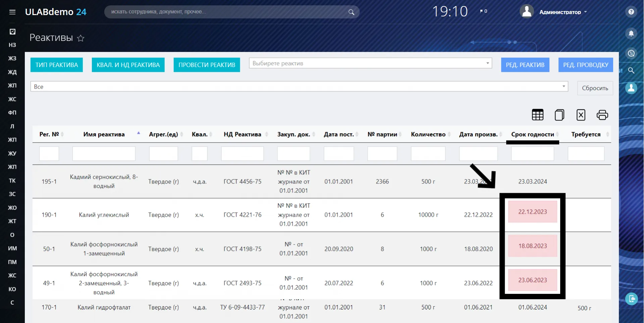This screenshot has width=644, height=323.
Task: Click filter field under Имя реактива
Action: tap(104, 154)
